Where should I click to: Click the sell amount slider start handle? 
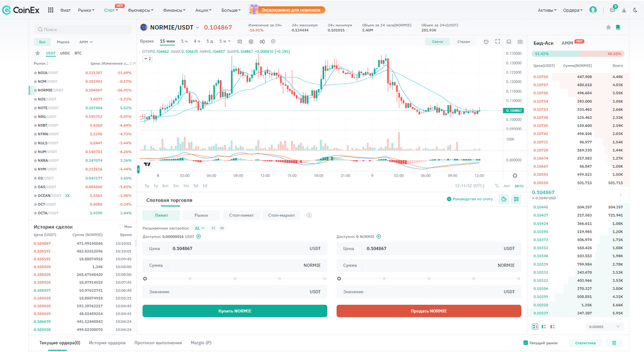(339, 278)
